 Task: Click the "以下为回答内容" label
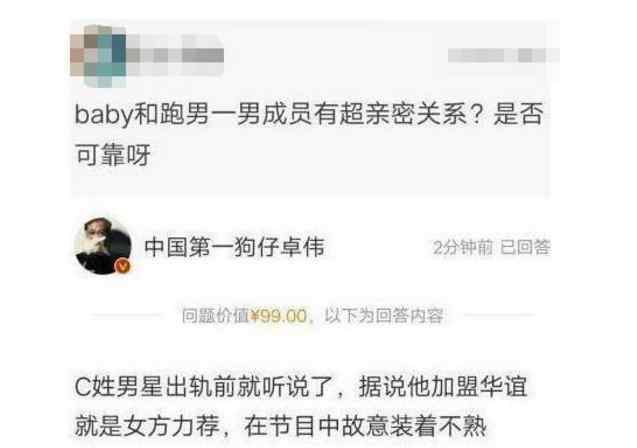tap(384, 316)
